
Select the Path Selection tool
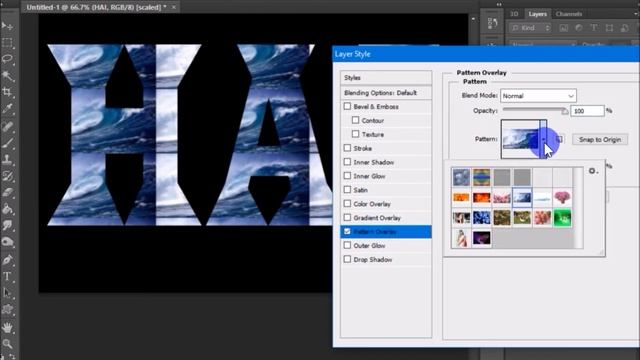click(7, 293)
